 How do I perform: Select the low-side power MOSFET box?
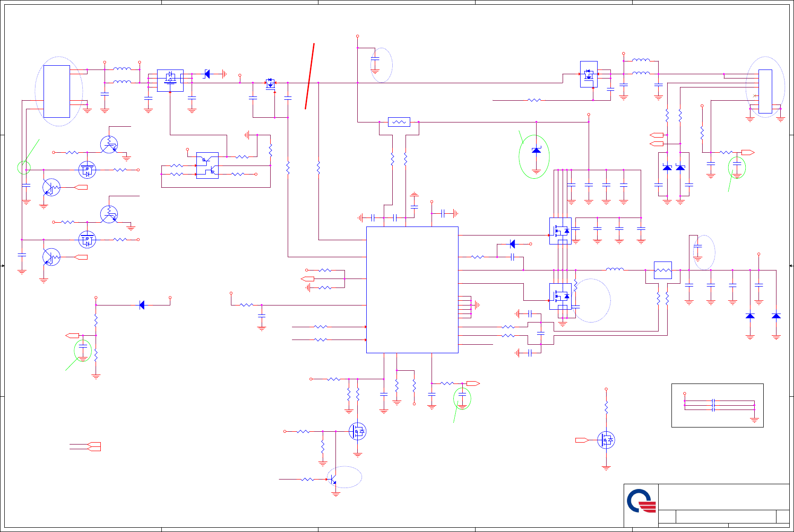pos(560,297)
